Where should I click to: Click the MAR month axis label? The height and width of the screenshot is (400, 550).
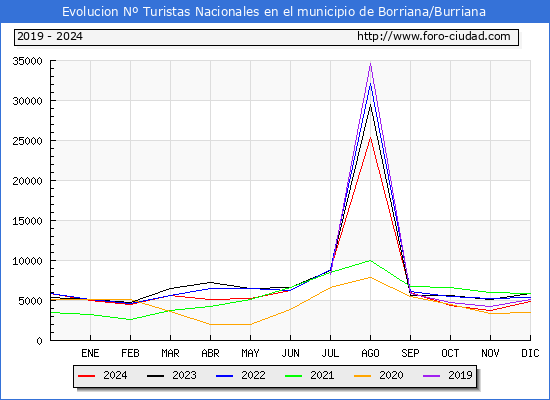click(x=170, y=353)
